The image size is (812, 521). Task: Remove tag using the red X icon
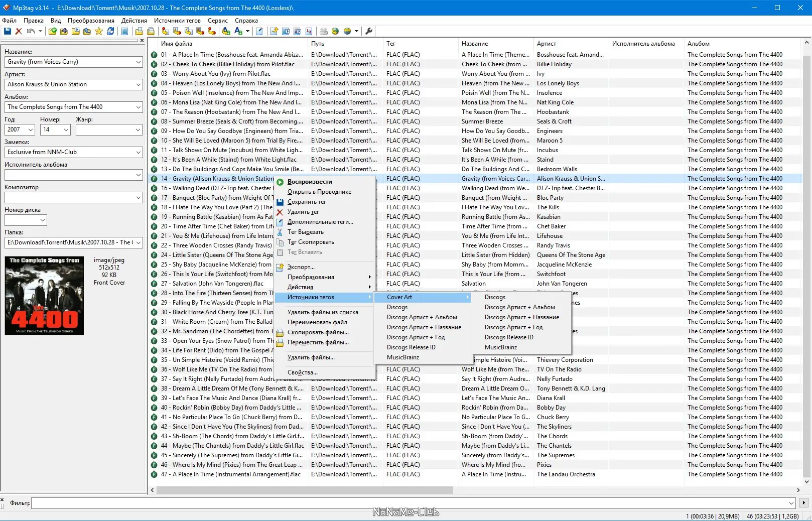click(19, 31)
